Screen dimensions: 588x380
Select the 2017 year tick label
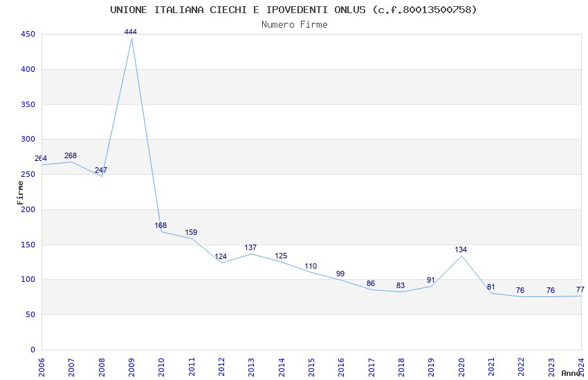coord(371,365)
